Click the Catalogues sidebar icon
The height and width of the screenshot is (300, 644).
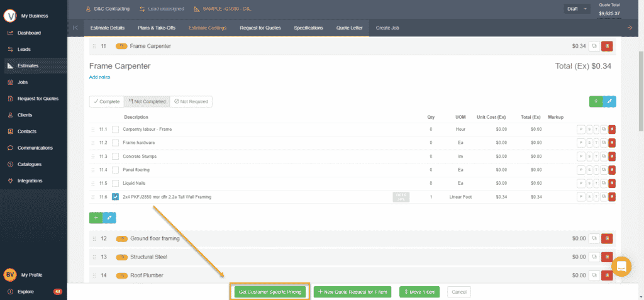(10, 164)
